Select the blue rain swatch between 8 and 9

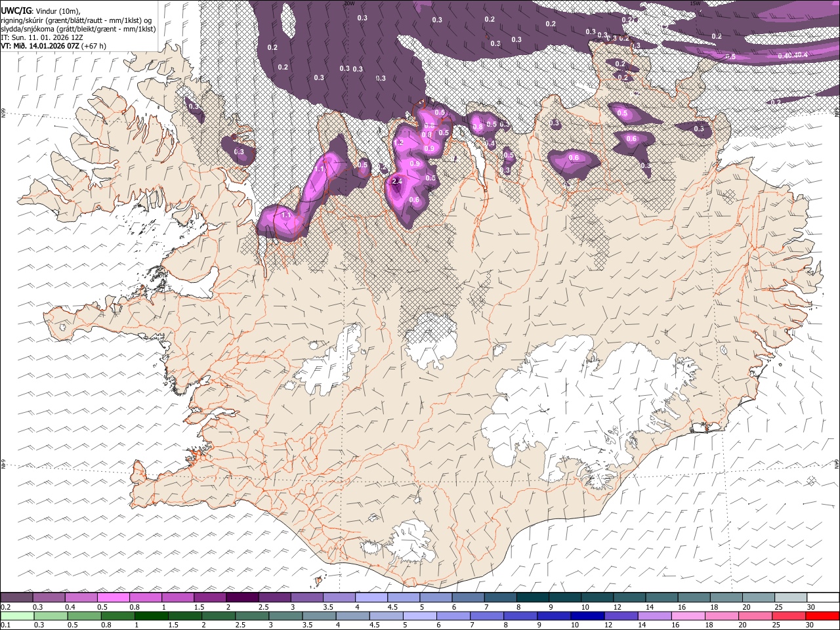(520, 616)
